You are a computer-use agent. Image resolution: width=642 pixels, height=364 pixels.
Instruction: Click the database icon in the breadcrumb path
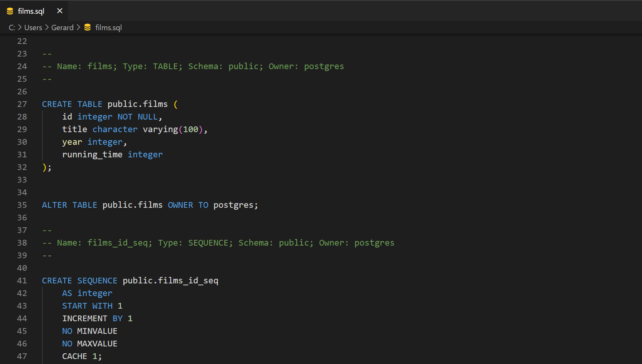[87, 28]
